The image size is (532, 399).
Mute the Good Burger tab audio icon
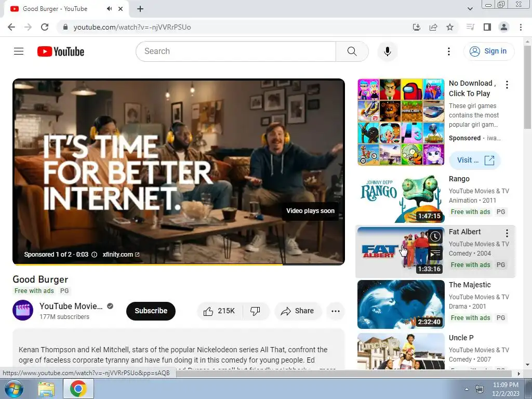coord(109,9)
